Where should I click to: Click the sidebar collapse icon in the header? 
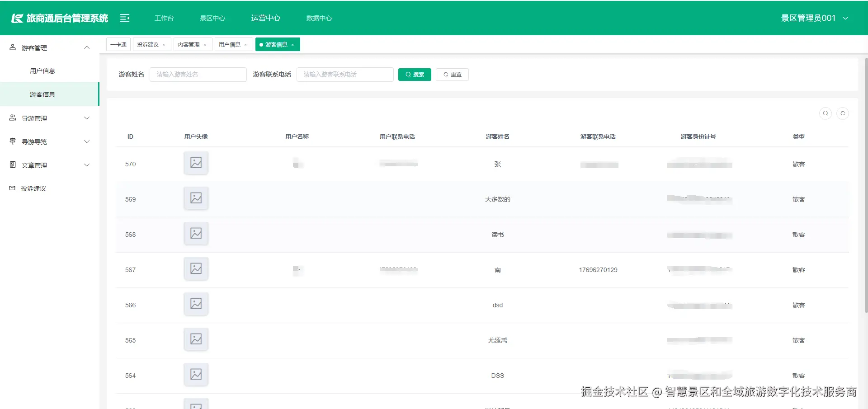[x=124, y=18]
